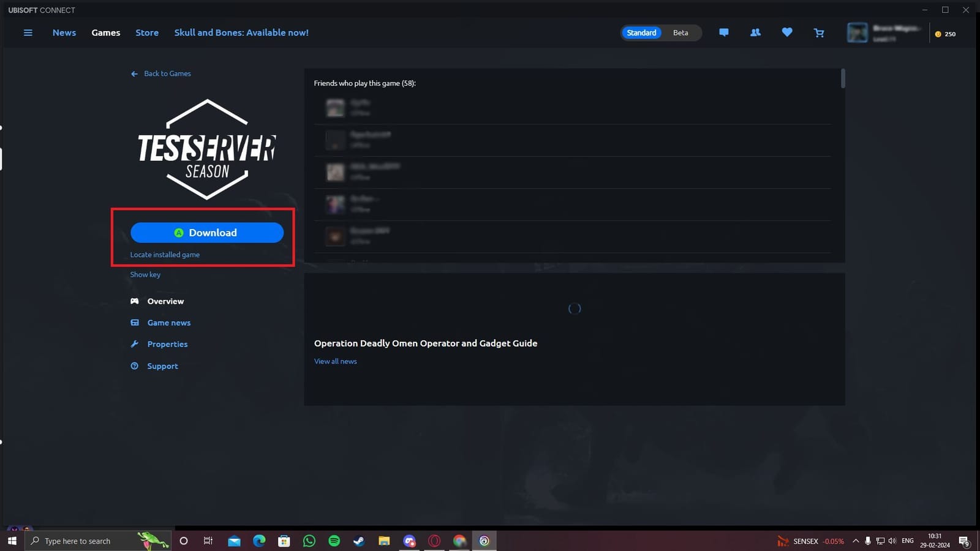
Task: Click the profile avatar picture
Action: (x=857, y=33)
